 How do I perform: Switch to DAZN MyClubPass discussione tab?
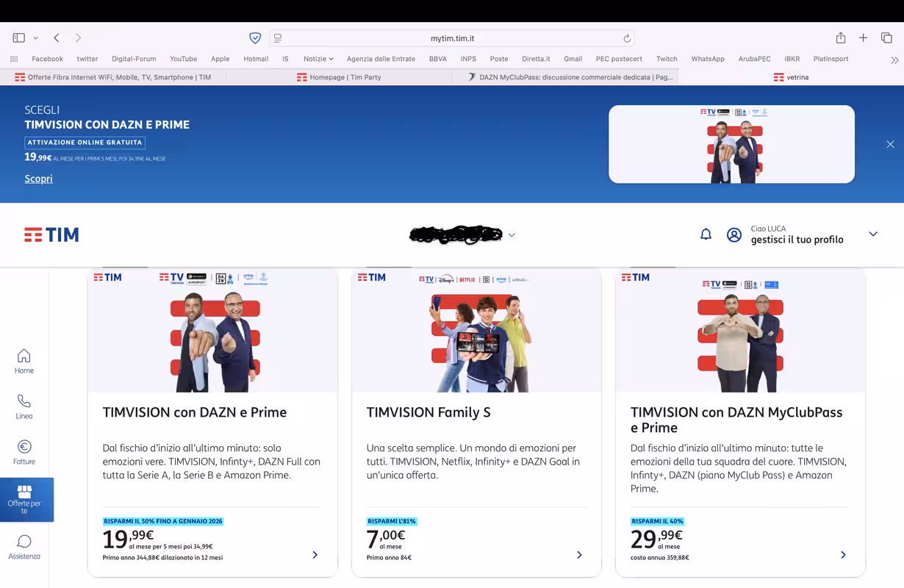pyautogui.click(x=564, y=77)
